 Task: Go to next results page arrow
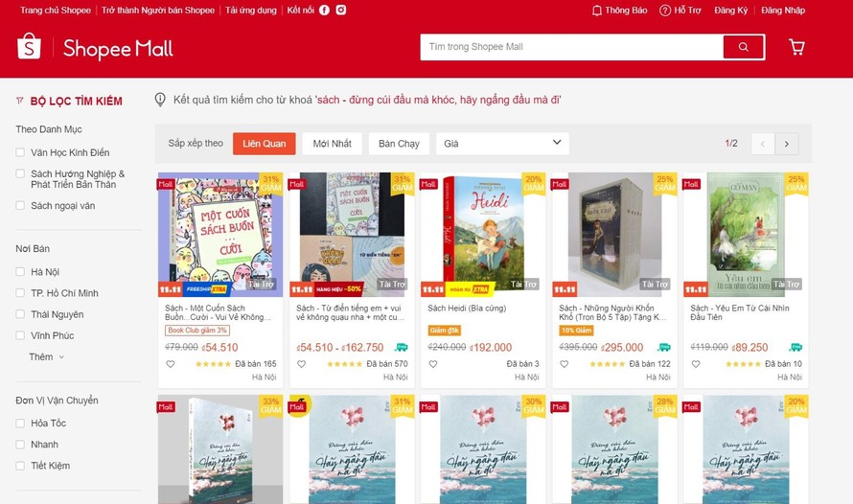(x=787, y=144)
